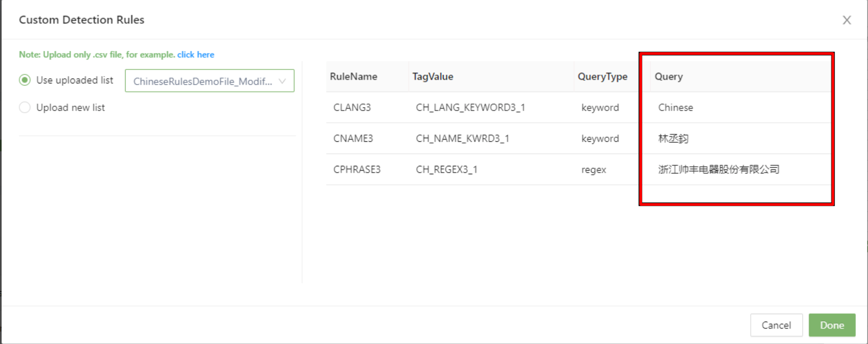Select the CLANG3 rule row
Viewport: 868px width, 344px height.
coord(352,108)
